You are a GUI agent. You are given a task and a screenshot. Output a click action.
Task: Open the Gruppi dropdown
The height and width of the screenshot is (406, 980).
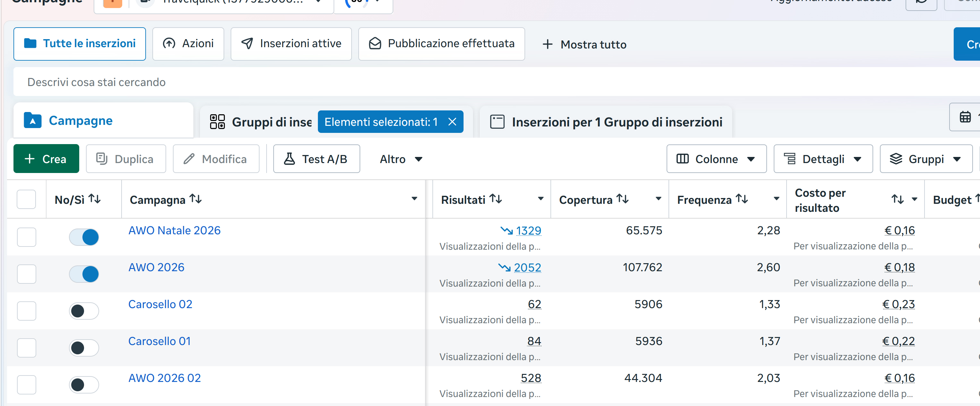(x=926, y=159)
